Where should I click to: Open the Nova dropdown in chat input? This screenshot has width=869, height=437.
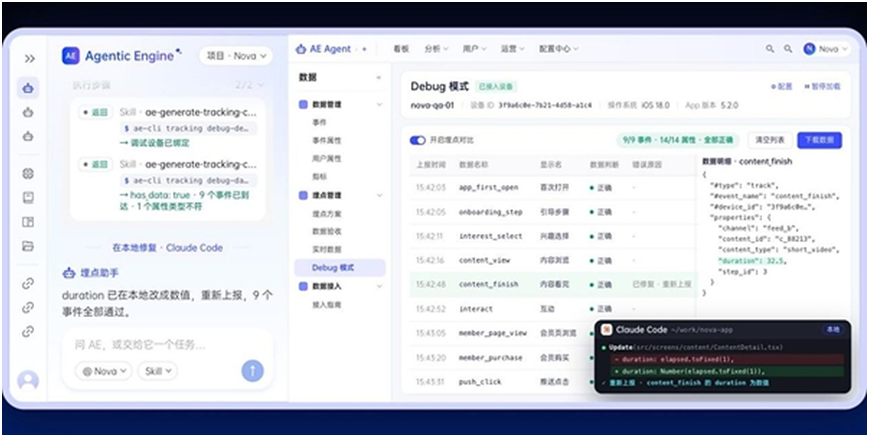point(104,371)
